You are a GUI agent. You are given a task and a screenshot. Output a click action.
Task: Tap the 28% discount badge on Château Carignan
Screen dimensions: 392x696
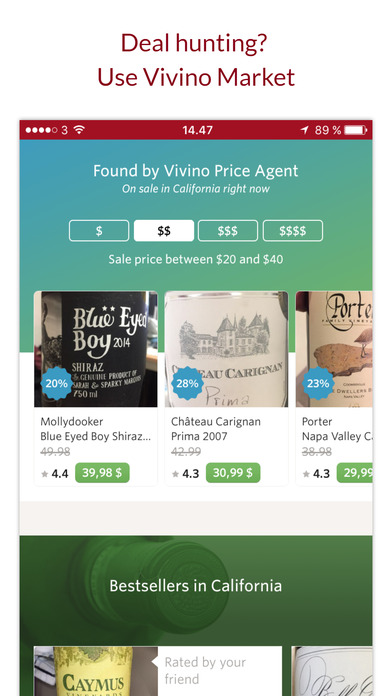187,383
